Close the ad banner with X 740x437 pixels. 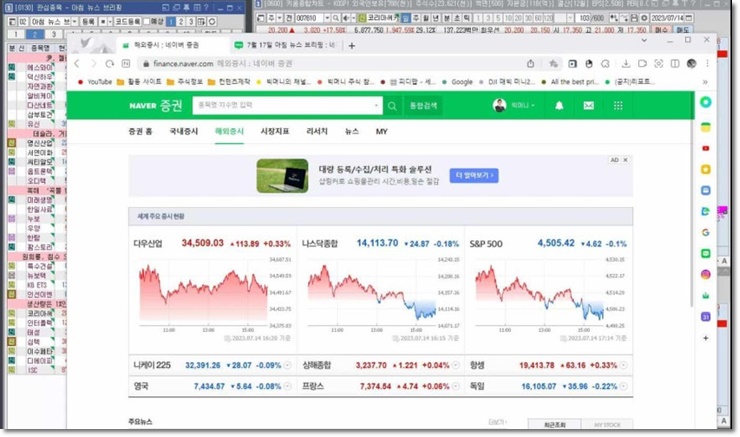(625, 160)
